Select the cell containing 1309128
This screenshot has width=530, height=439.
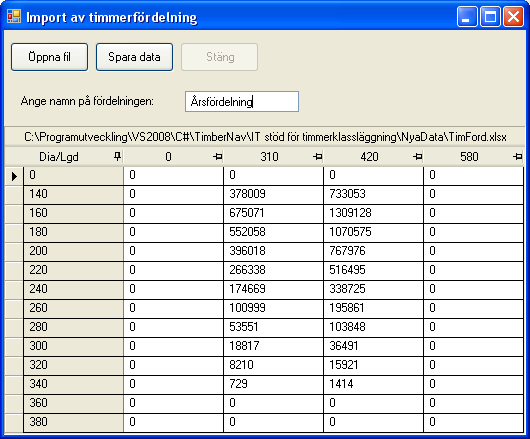[374, 213]
